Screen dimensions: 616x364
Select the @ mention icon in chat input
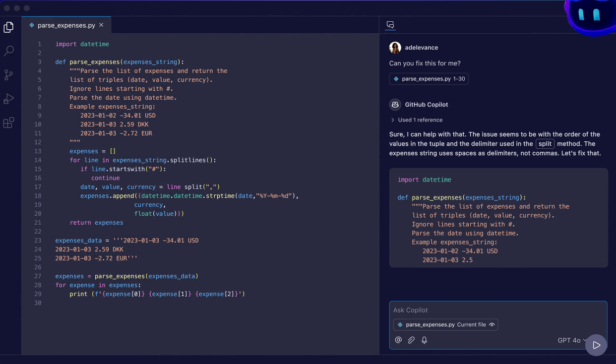click(x=398, y=340)
